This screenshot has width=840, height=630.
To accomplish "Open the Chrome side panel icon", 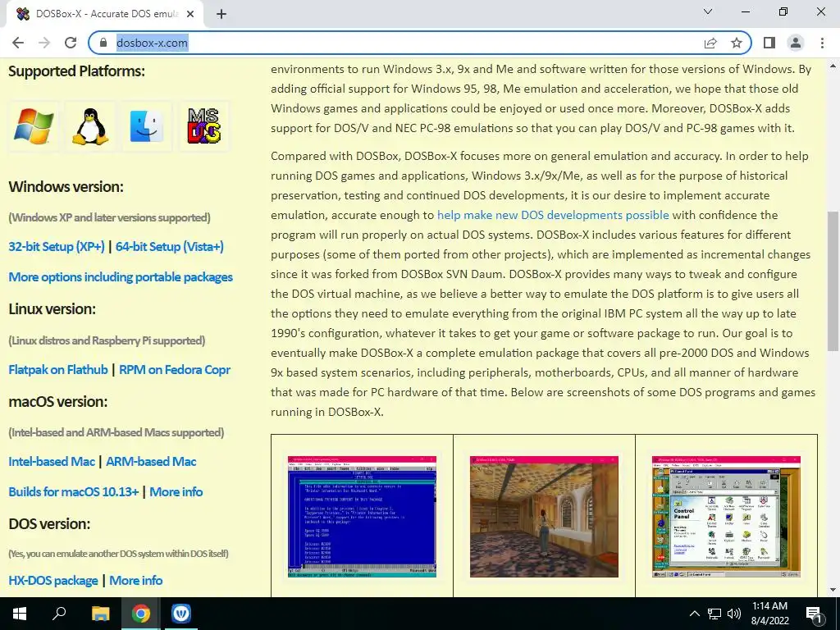I will click(769, 43).
